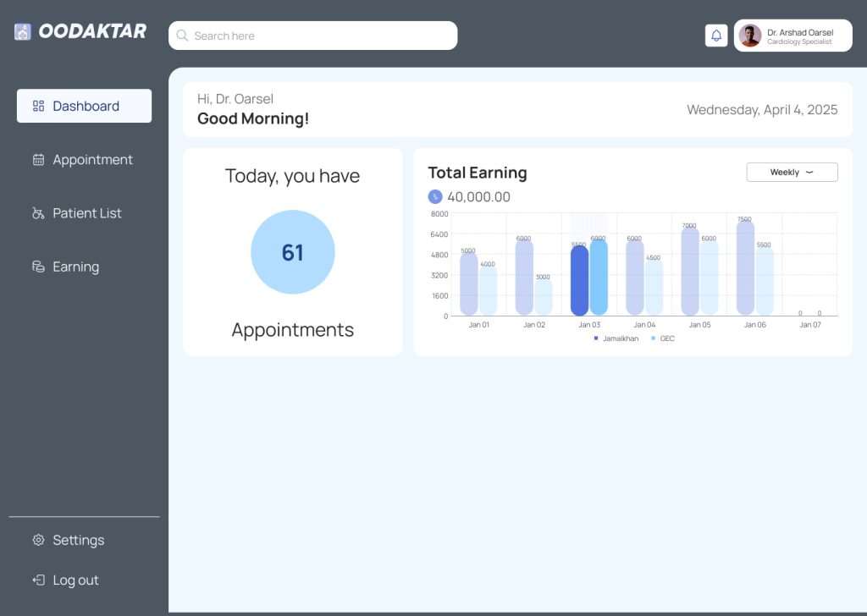Click the currency icon beside 40,000.00
This screenshot has height=616, width=867.
click(435, 197)
